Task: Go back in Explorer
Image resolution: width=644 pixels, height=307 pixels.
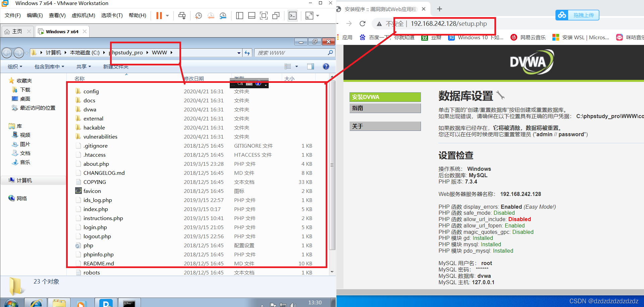Action: click(7, 53)
